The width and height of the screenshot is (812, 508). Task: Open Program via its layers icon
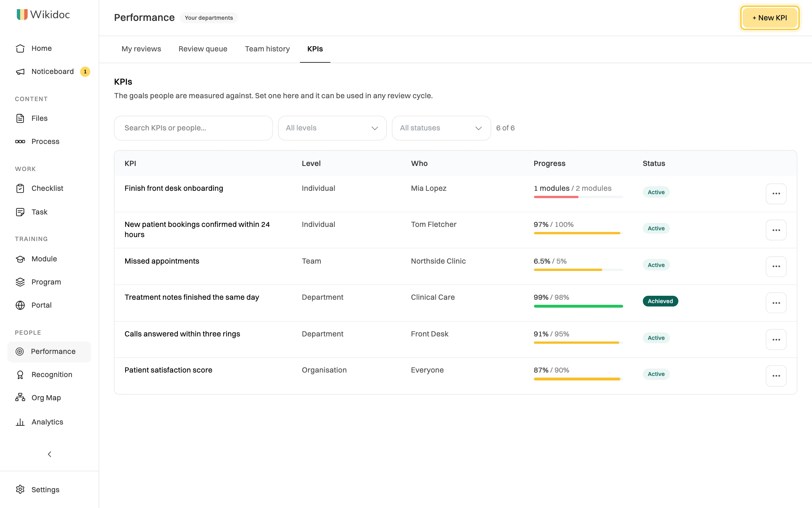click(x=20, y=282)
